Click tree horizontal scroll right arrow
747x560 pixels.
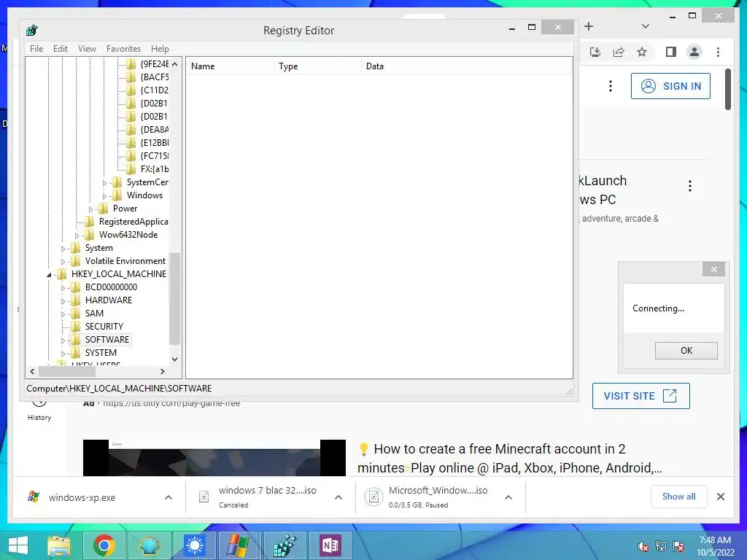coord(163,371)
